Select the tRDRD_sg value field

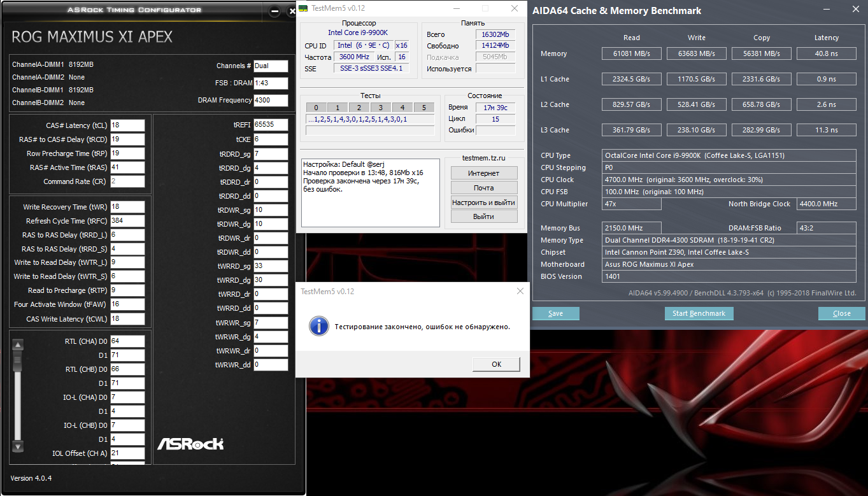click(271, 154)
